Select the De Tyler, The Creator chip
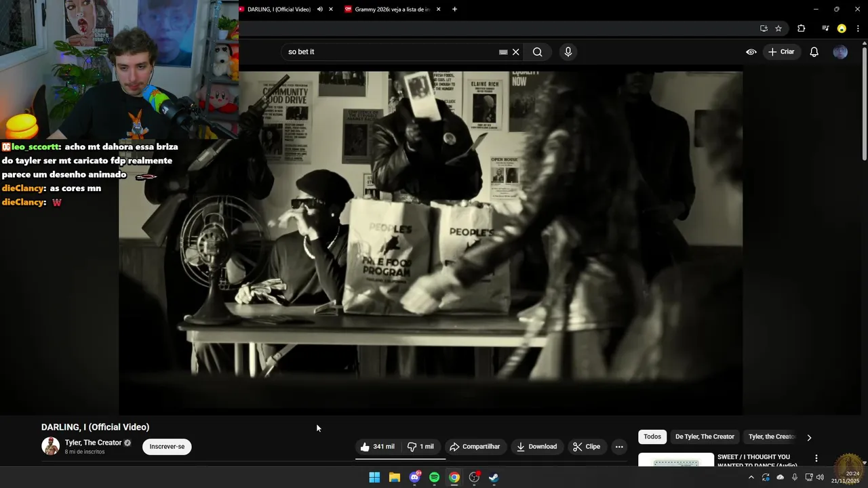 click(x=705, y=437)
